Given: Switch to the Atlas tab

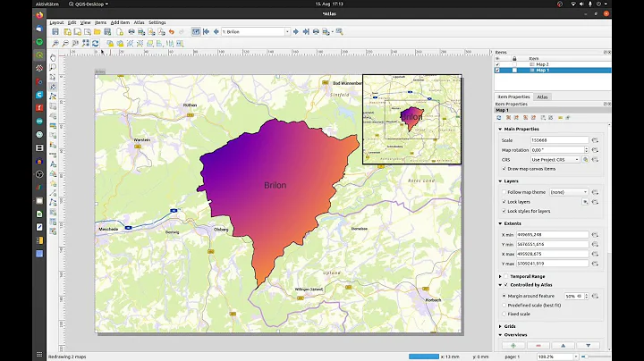Looking at the screenshot, I should pyautogui.click(x=543, y=97).
